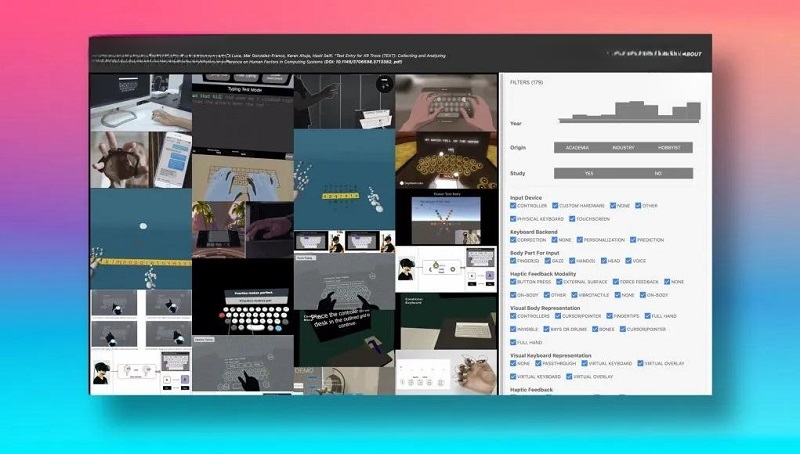Choose YES for the Study filter

pyautogui.click(x=589, y=173)
